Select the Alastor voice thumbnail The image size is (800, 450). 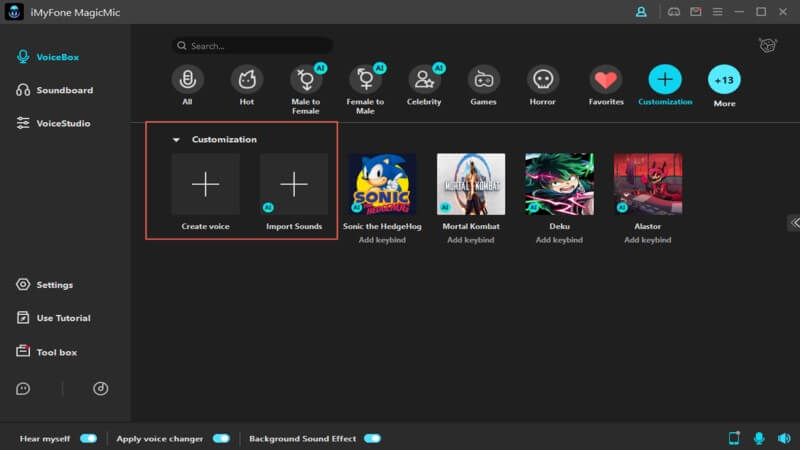coord(648,184)
